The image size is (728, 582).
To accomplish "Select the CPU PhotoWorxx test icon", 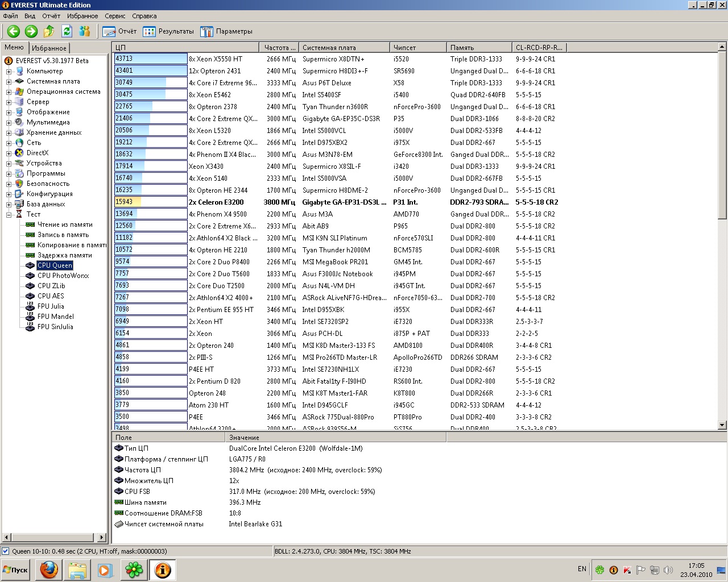I will [31, 276].
